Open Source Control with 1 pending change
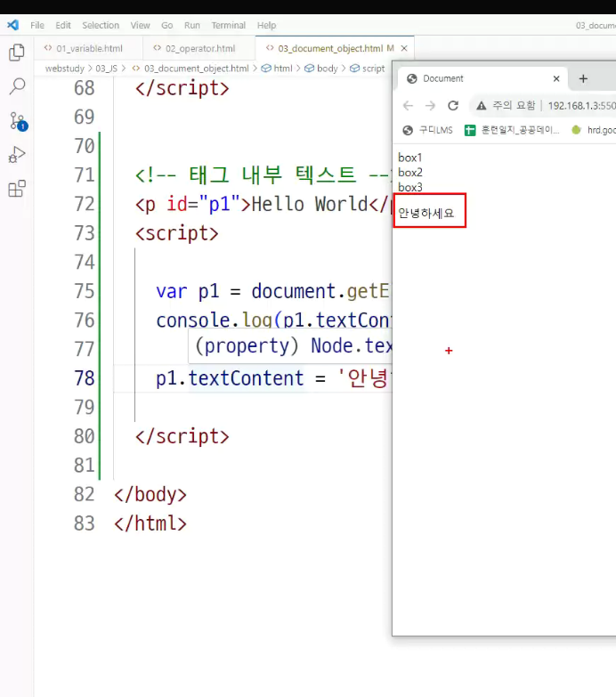616x697 pixels. [18, 121]
